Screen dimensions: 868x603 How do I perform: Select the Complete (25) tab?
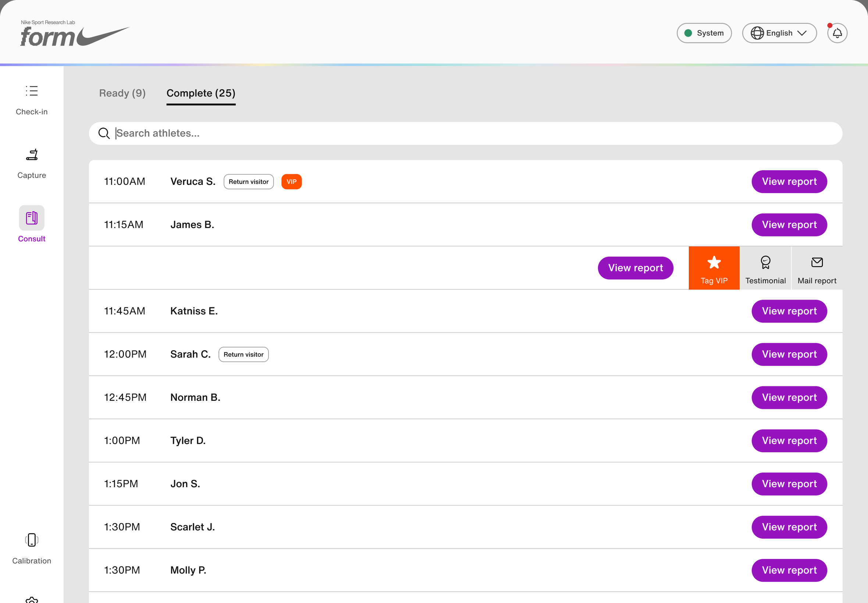[201, 93]
